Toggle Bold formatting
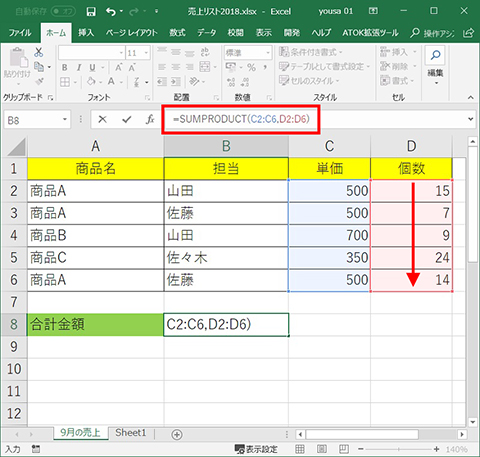 click(x=65, y=68)
